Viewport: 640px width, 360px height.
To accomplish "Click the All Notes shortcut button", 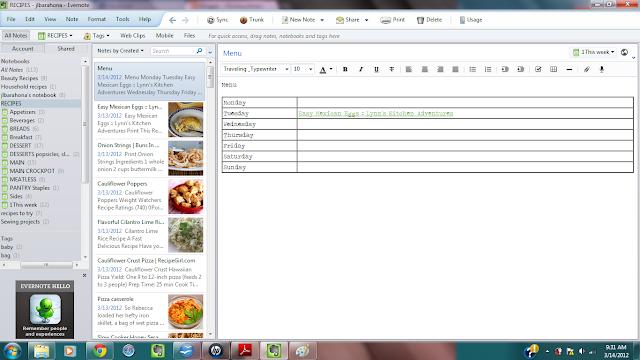I will coord(16,36).
